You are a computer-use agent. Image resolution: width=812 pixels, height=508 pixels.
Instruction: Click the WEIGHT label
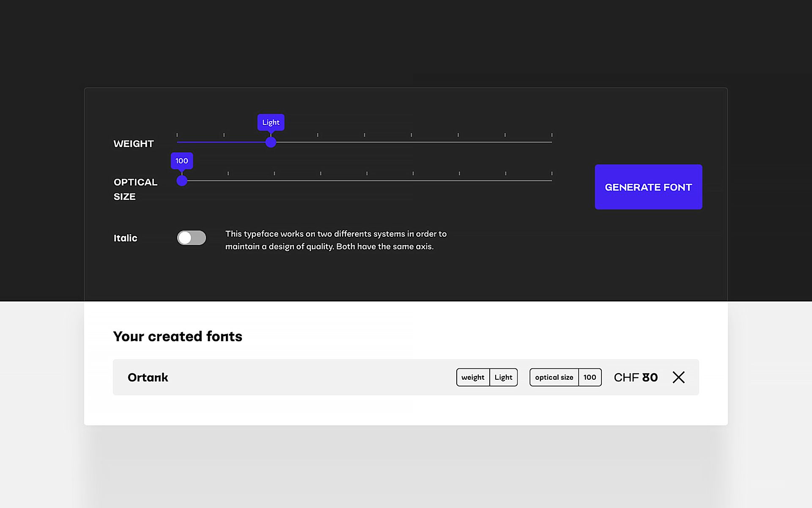[x=134, y=144]
